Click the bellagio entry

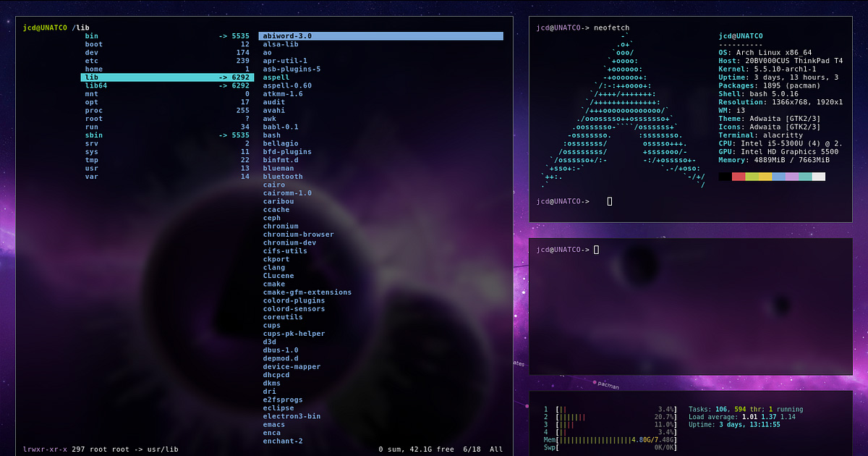(x=281, y=143)
